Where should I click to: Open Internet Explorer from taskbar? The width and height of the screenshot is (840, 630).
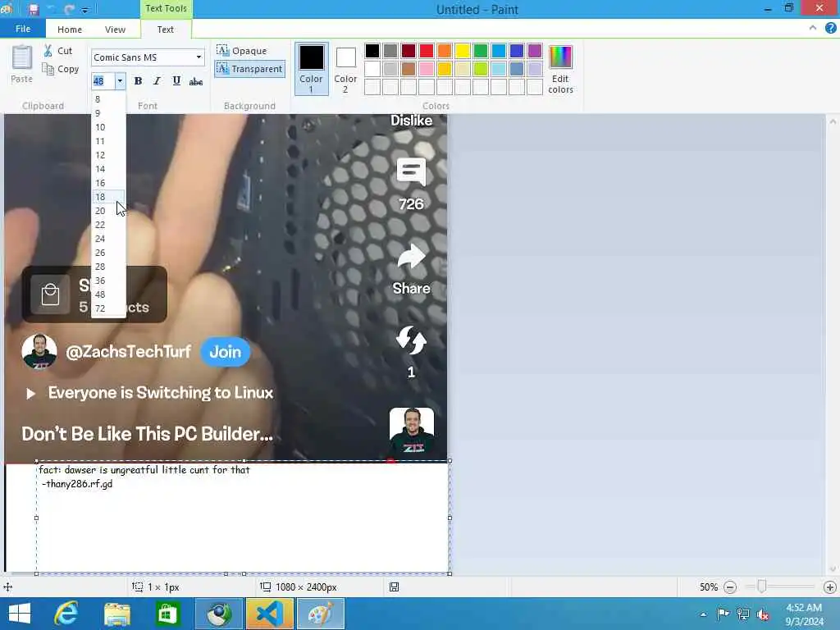[66, 614]
